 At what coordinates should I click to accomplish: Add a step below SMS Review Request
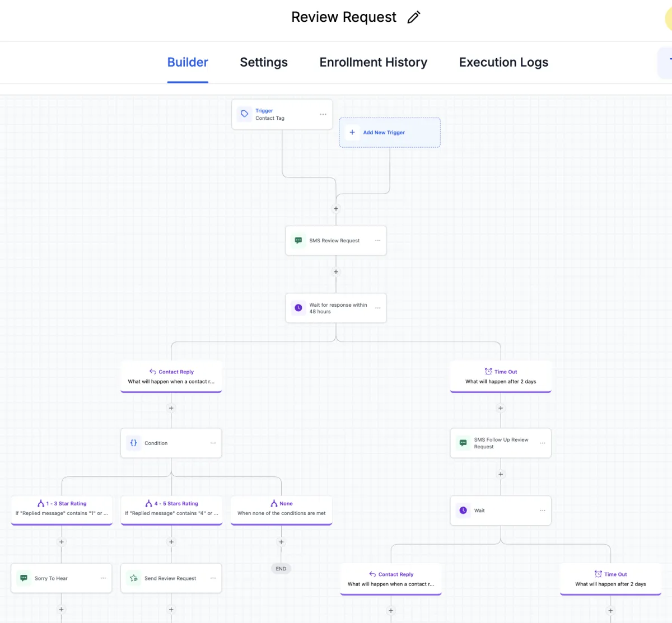click(336, 272)
